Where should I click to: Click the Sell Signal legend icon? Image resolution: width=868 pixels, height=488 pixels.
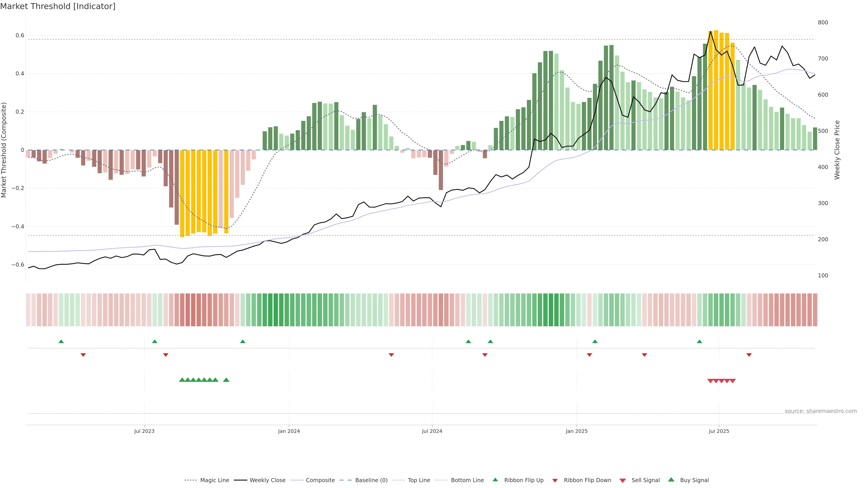(x=623, y=481)
